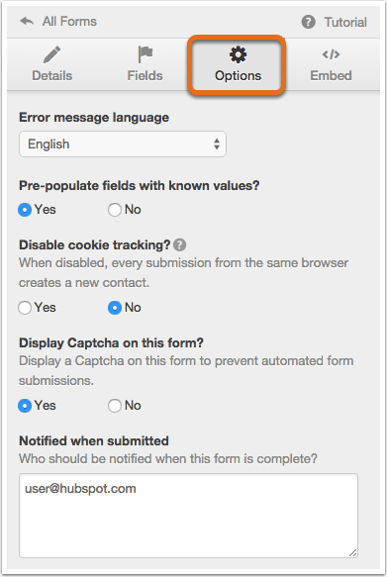Click the notification email text area
Screen dimensions: 387x577
coord(188,515)
